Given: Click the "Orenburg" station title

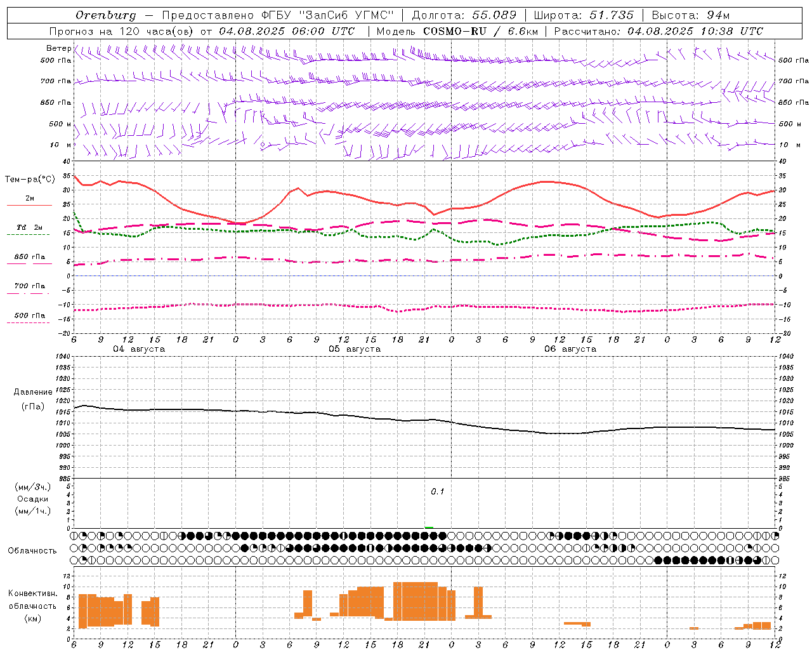Looking at the screenshot, I should (105, 15).
